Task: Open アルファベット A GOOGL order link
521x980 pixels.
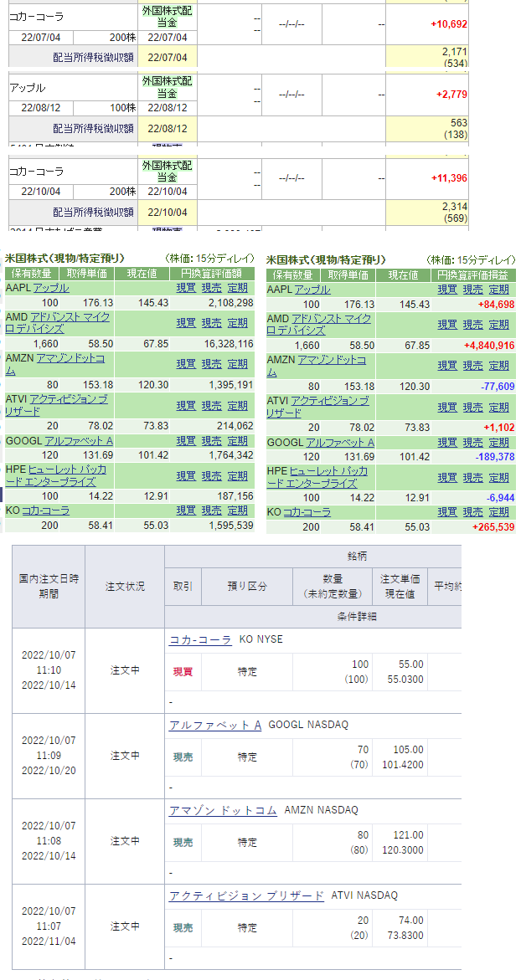Action: click(216, 725)
